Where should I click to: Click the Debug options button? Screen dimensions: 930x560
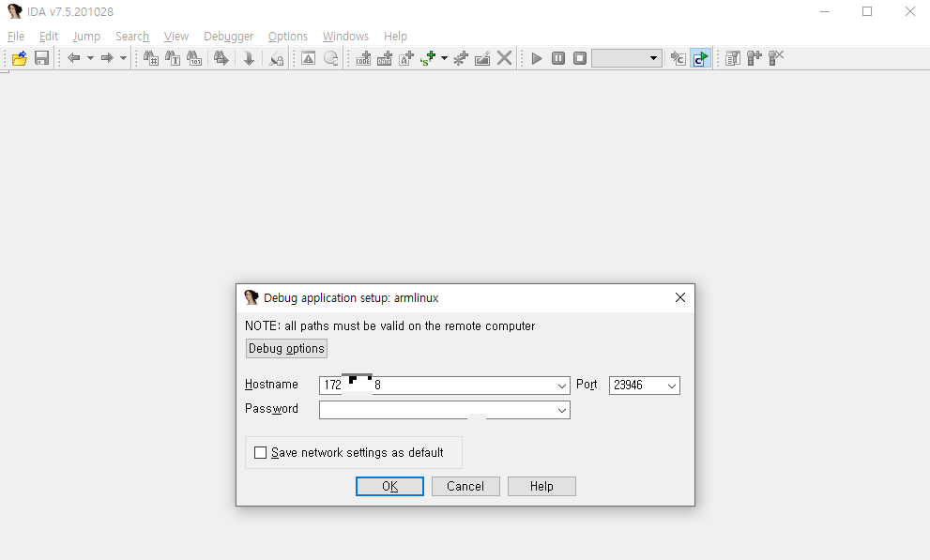click(x=286, y=348)
